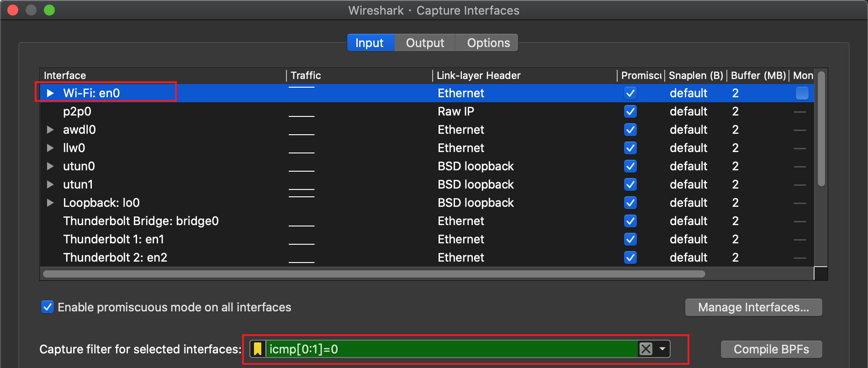This screenshot has width=868, height=368.
Task: Enable monitor mode checkbox for Wi-Fi: en0
Action: (x=802, y=93)
